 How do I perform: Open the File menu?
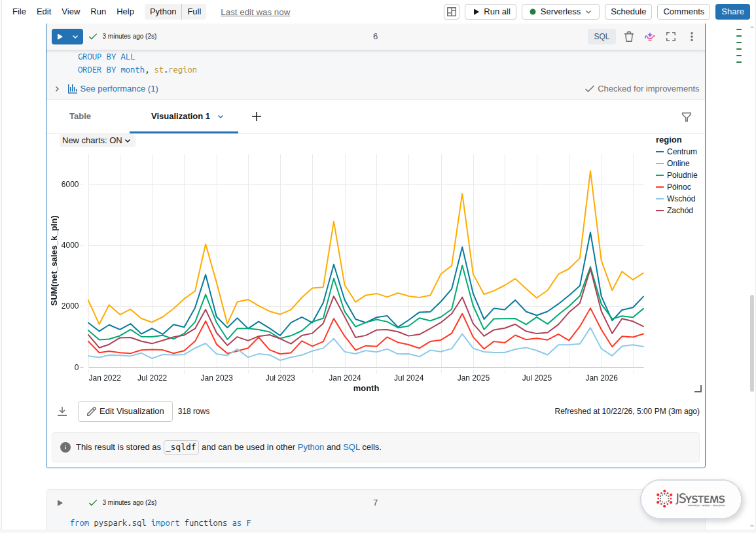19,12
